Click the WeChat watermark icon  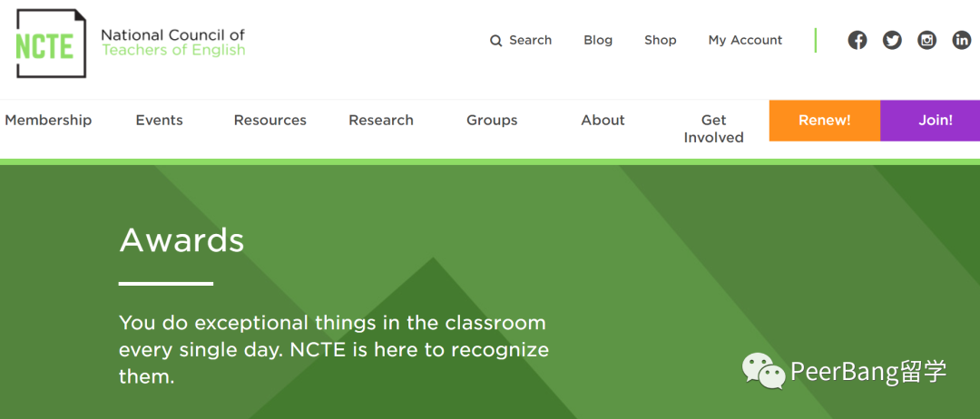click(763, 371)
